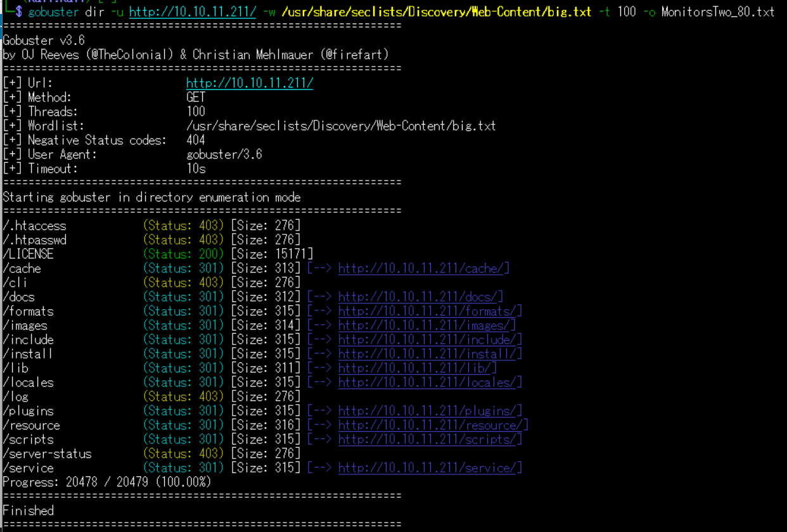Follow the formats/ directory URL
This screenshot has height=532, width=787.
tap(430, 311)
